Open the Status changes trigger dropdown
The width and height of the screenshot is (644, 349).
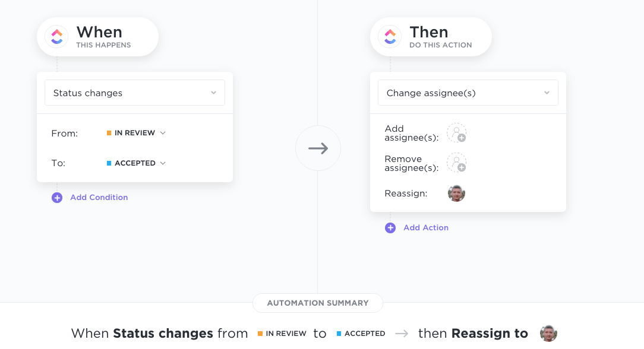point(135,93)
